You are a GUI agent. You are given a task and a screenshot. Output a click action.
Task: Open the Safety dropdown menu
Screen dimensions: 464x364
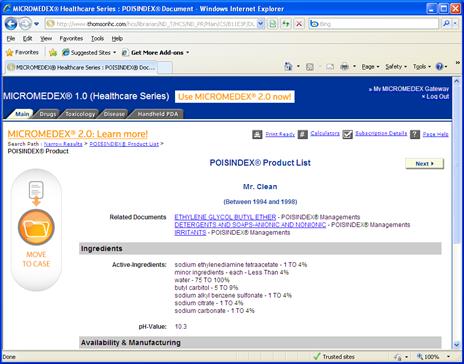point(396,67)
